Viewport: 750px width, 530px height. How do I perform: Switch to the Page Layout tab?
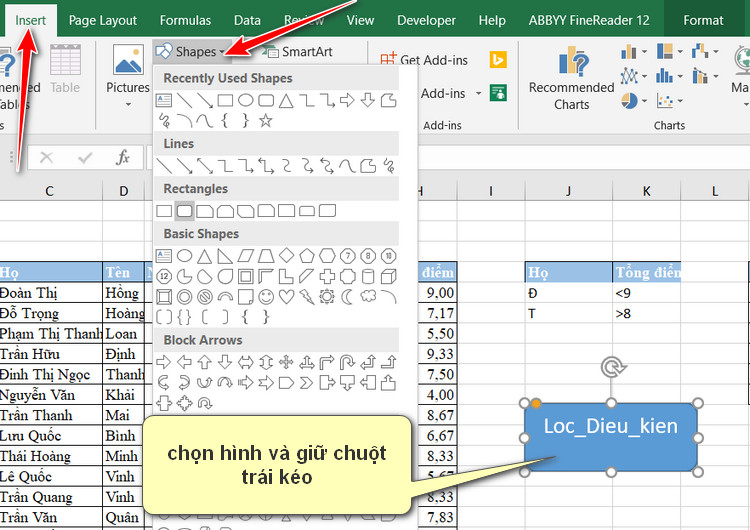[x=103, y=19]
